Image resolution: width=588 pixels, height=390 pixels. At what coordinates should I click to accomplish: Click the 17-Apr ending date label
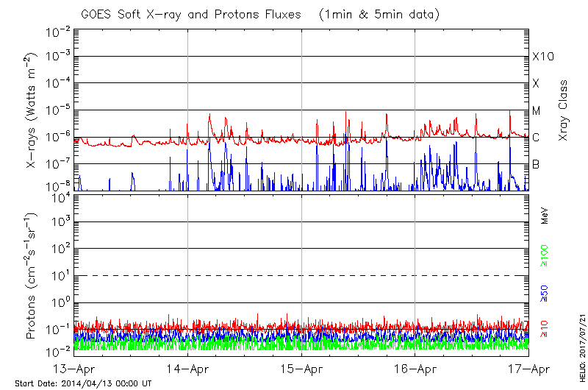[528, 369]
